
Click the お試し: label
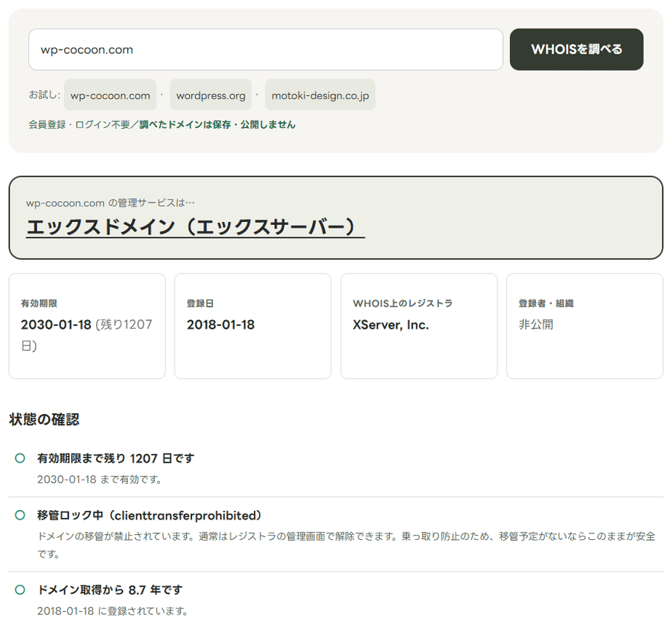pyautogui.click(x=44, y=95)
